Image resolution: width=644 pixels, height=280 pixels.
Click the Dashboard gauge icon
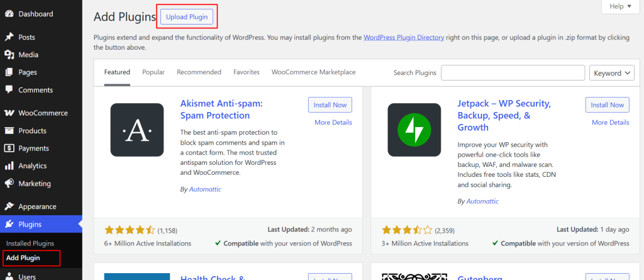point(9,14)
